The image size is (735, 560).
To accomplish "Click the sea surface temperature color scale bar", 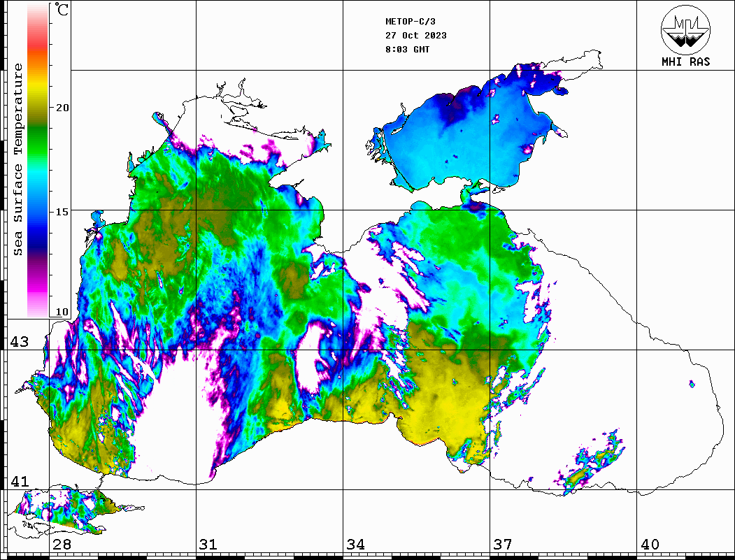I will tap(38, 160).
